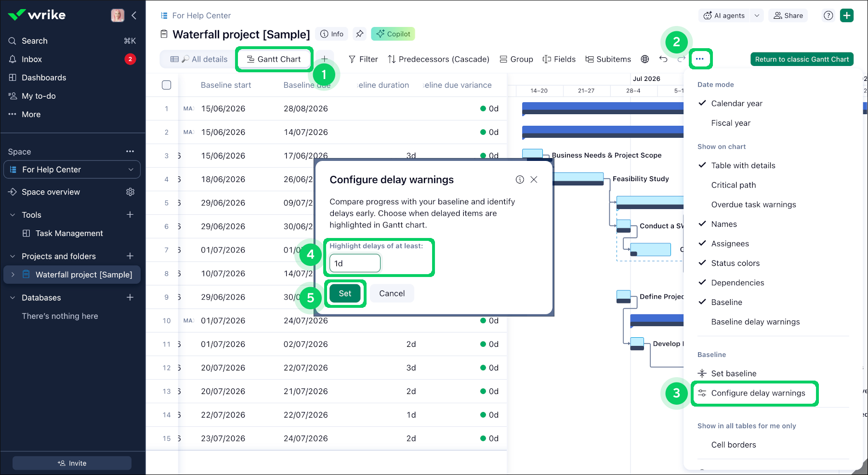Open the globe icon in Gantt toolbar
The image size is (868, 475).
click(x=645, y=59)
